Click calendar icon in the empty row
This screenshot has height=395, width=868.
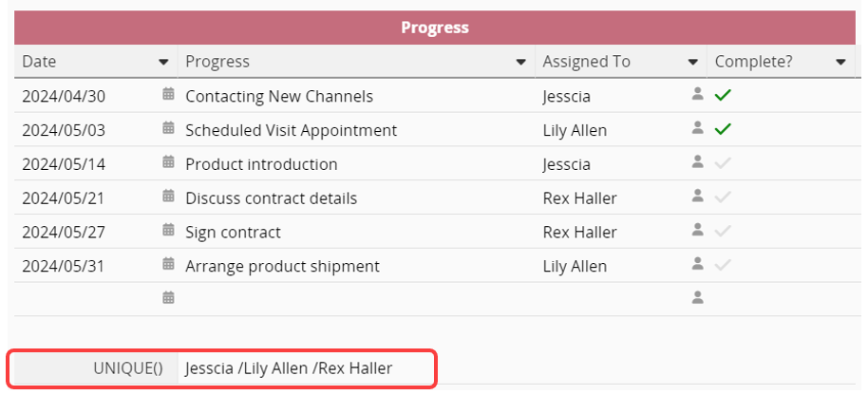click(168, 297)
